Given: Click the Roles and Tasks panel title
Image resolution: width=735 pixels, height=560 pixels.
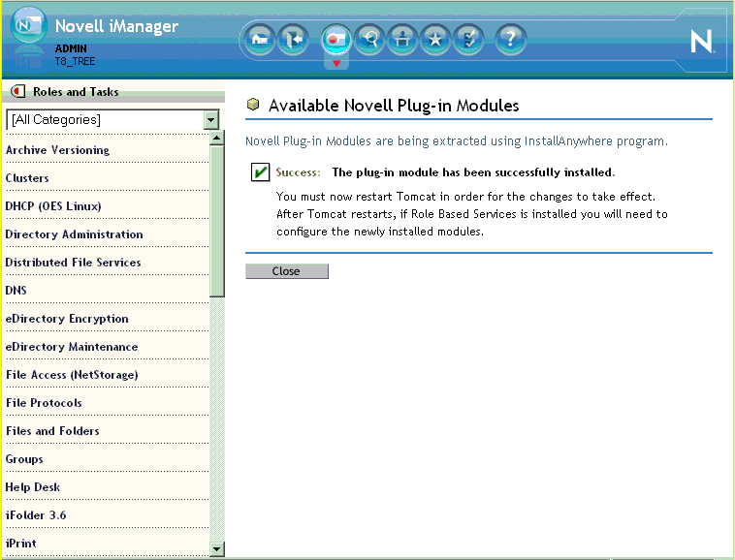Looking at the screenshot, I should tap(76, 92).
